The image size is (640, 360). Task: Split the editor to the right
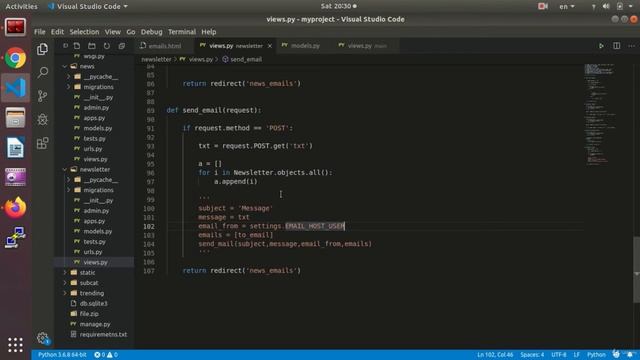[616, 46]
